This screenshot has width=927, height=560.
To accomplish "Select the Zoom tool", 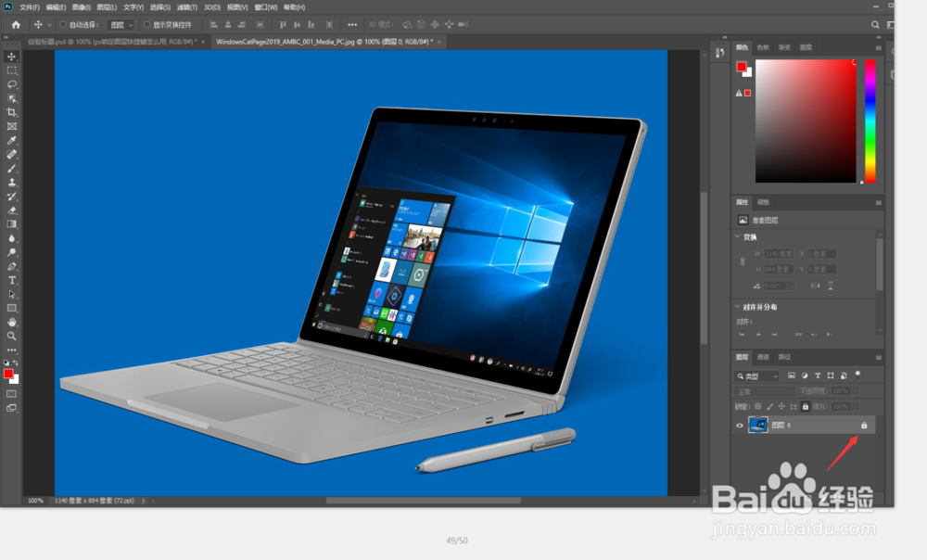I will (x=11, y=336).
